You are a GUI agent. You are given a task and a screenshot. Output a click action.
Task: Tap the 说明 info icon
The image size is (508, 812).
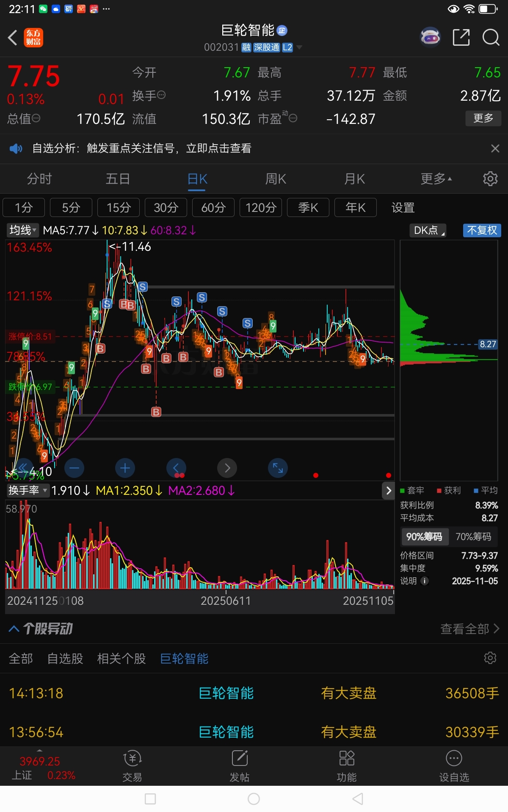[x=425, y=581]
